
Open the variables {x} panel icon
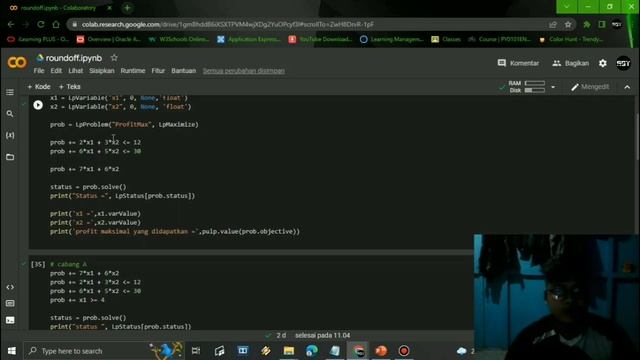[x=10, y=135]
